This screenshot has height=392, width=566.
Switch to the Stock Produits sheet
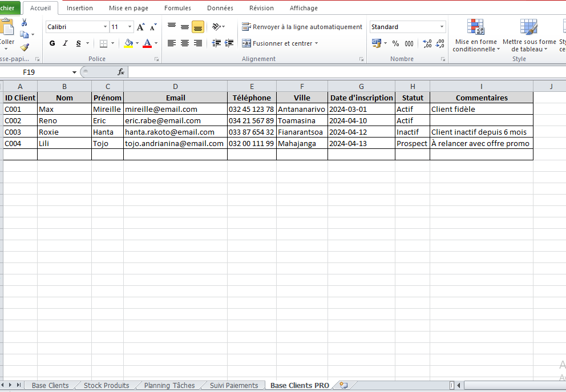107,386
